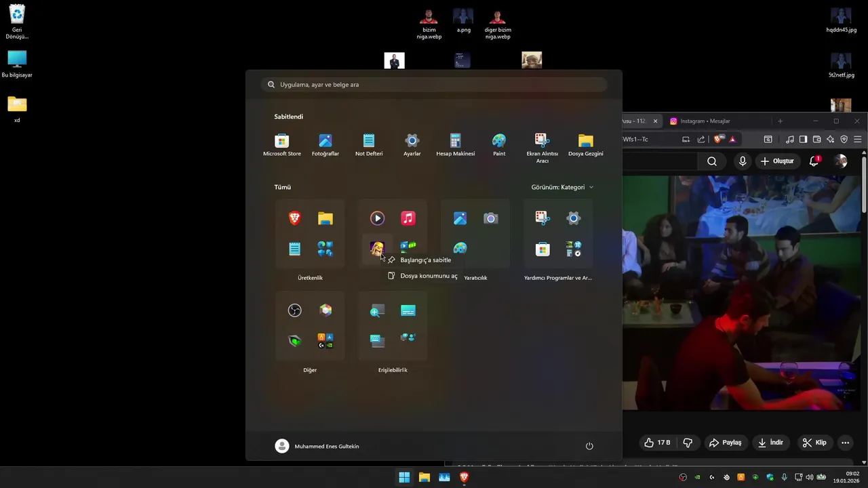Click the YouTube search magnifier button
868x488 pixels.
pyautogui.click(x=712, y=161)
